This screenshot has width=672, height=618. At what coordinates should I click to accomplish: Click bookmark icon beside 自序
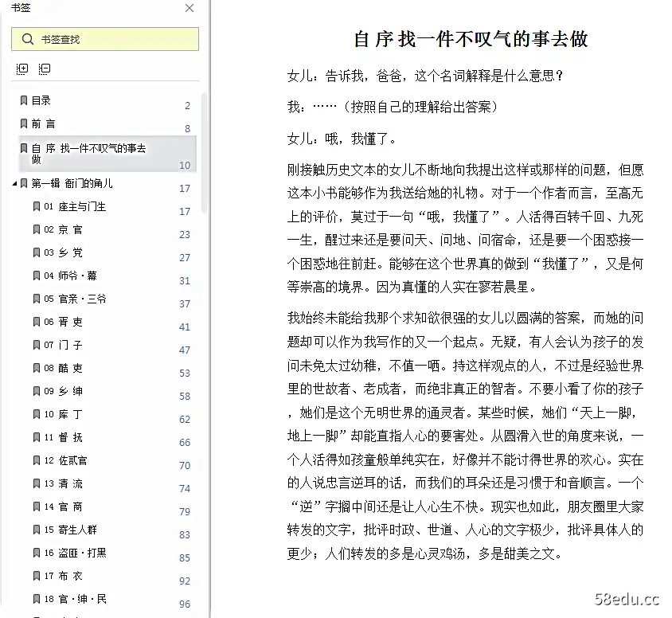click(24, 148)
